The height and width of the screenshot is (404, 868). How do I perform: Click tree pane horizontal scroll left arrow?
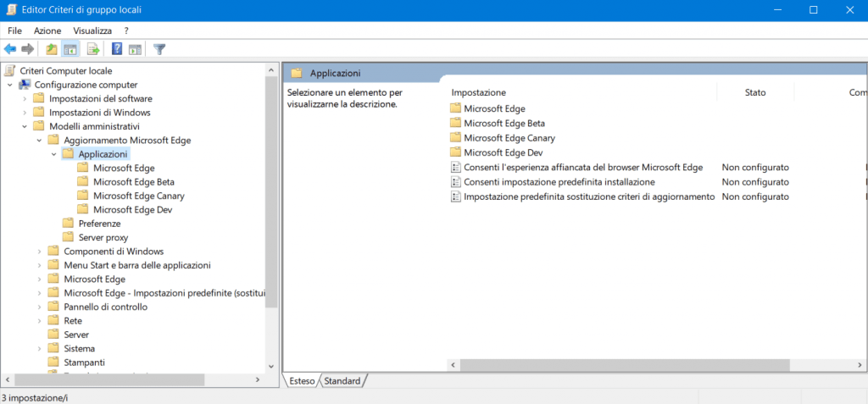tap(7, 380)
